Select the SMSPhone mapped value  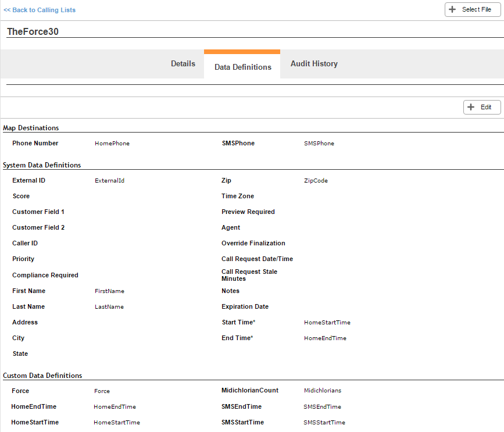tap(319, 144)
